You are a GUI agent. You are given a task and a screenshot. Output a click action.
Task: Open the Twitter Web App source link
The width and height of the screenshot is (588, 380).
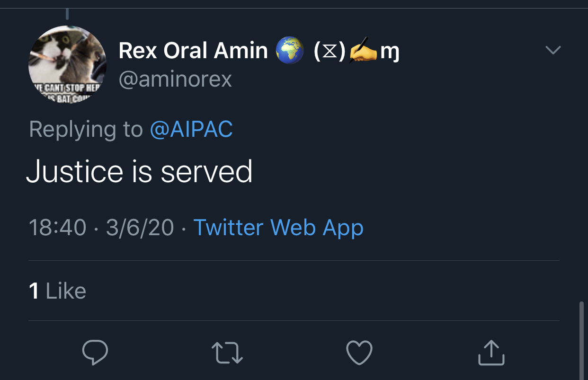[x=278, y=228]
